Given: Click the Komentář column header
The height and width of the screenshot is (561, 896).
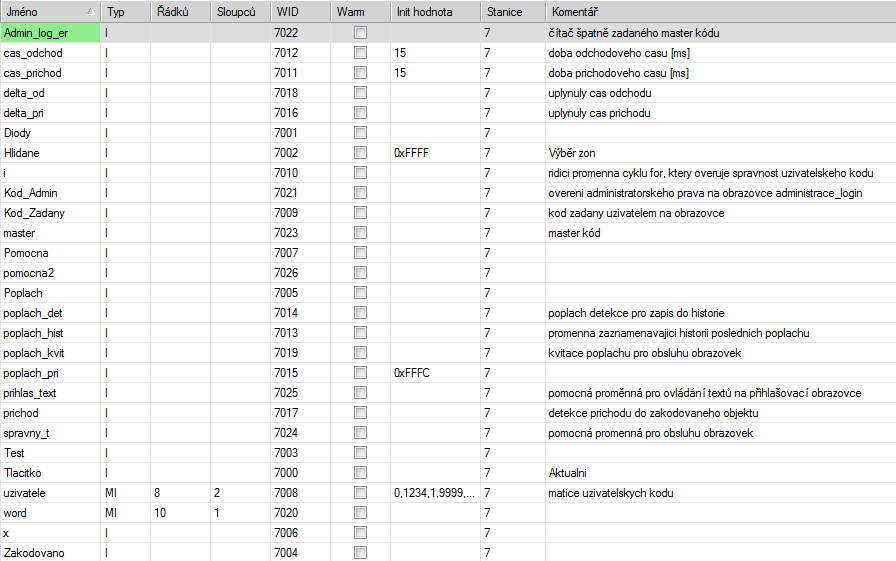Looking at the screenshot, I should (x=721, y=11).
